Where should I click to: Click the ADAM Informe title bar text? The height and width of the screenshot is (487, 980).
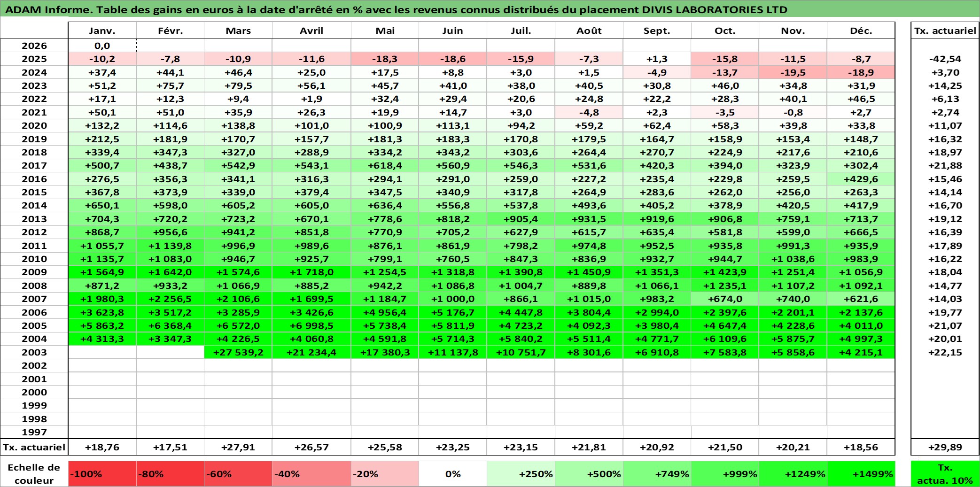click(x=397, y=9)
